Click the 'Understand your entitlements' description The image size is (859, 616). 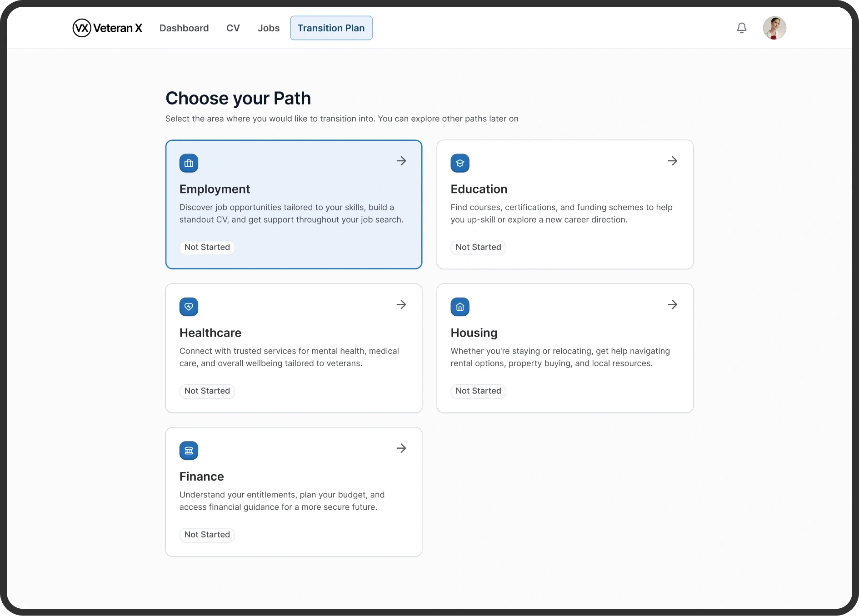click(282, 501)
